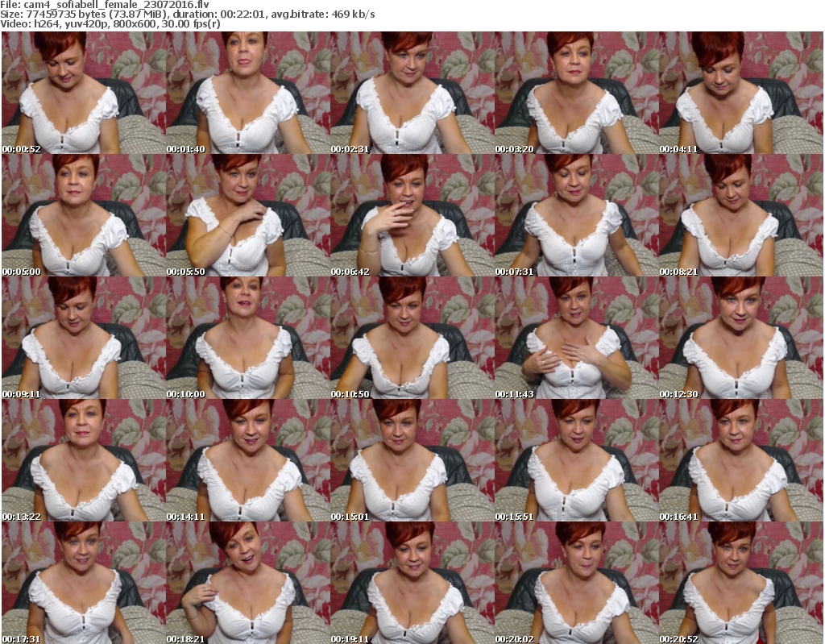View the frame labeled 00:17:31
Viewport: 825px width, 644px height.
point(84,583)
